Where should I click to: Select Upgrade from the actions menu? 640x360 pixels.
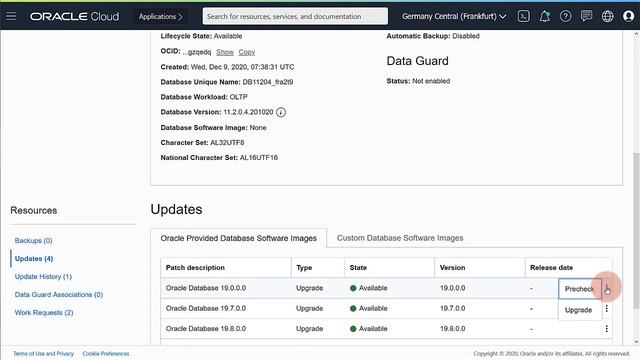pos(580,310)
